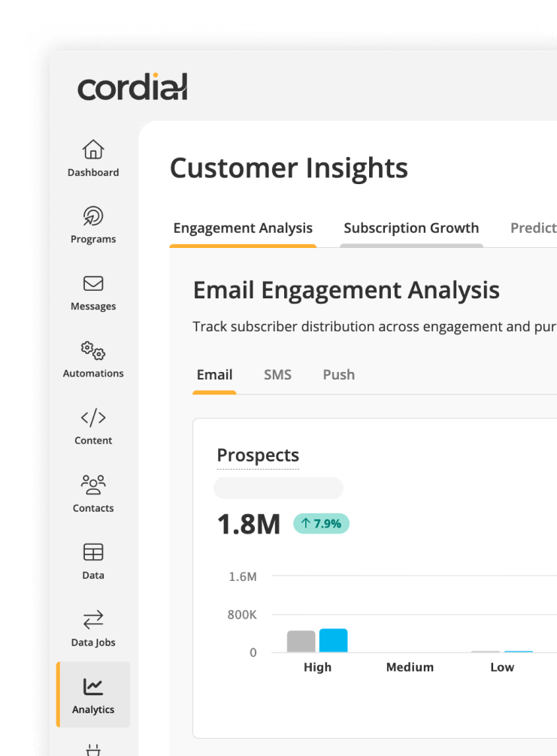Stay on the Engagement Analysis tab
Screen dimensions: 557x756
click(x=243, y=228)
